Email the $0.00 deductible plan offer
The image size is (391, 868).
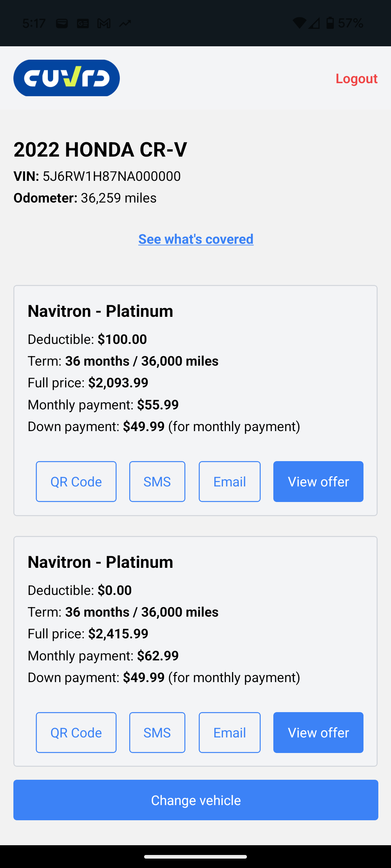(230, 732)
